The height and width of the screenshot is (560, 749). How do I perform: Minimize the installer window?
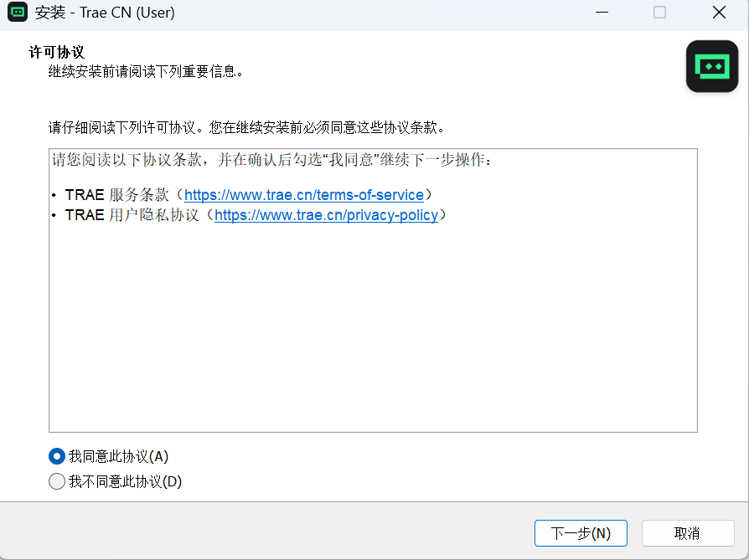602,12
